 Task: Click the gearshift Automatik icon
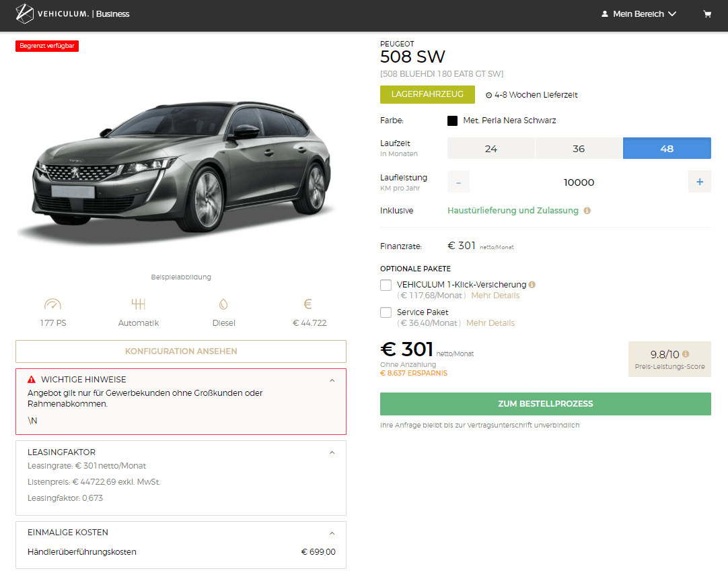tap(139, 304)
